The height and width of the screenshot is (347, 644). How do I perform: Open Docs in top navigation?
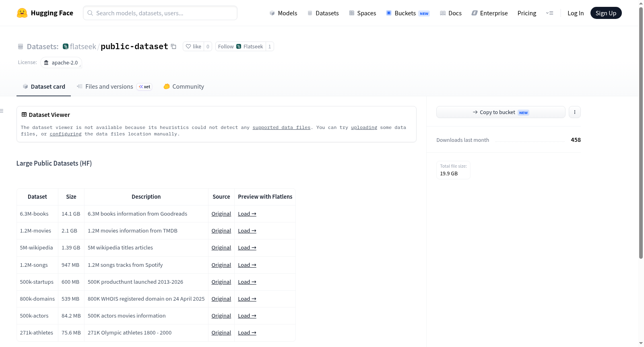point(451,13)
